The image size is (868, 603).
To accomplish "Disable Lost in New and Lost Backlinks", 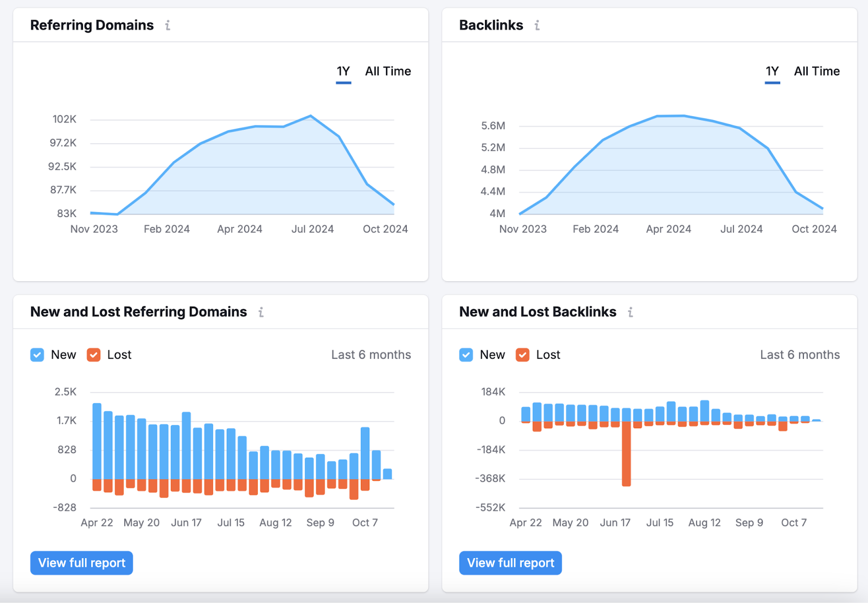I will pyautogui.click(x=522, y=354).
